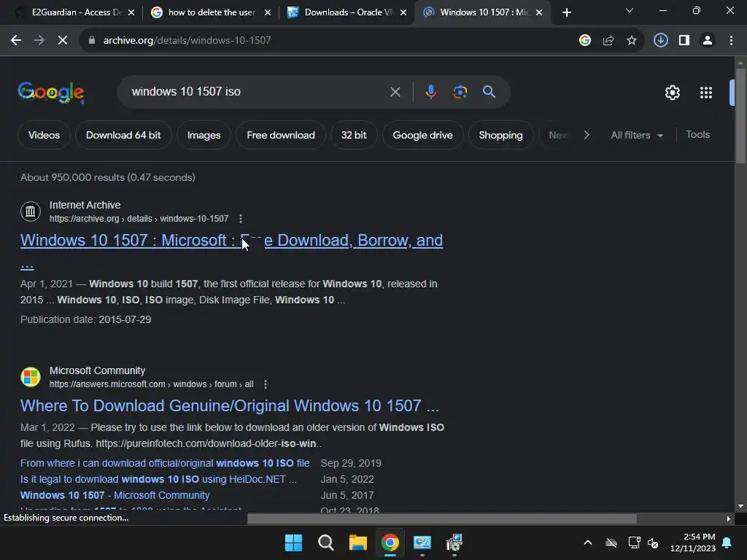Open the tab search dropdown
Image resolution: width=747 pixels, height=560 pixels.
630,10
